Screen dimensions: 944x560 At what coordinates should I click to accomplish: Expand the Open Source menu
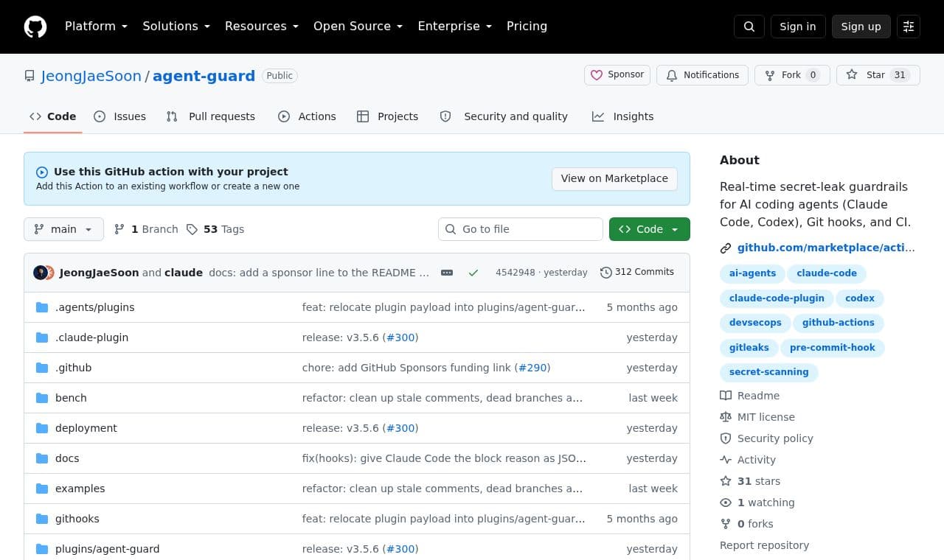pyautogui.click(x=358, y=27)
